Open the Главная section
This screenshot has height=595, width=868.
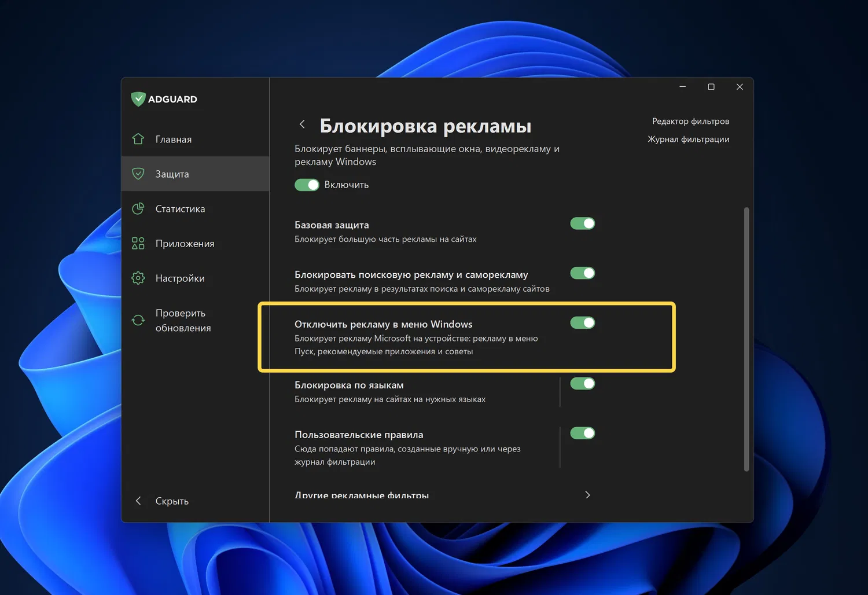pyautogui.click(x=196, y=139)
